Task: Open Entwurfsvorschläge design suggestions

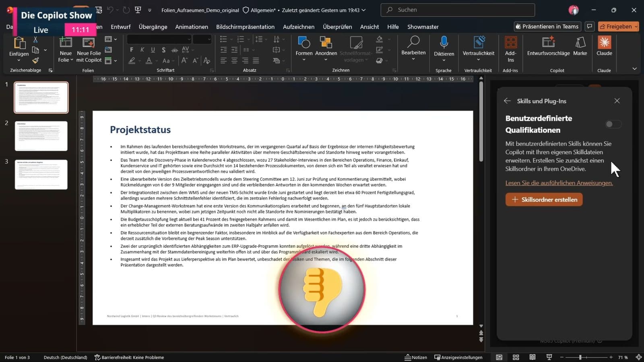Action: point(548,46)
